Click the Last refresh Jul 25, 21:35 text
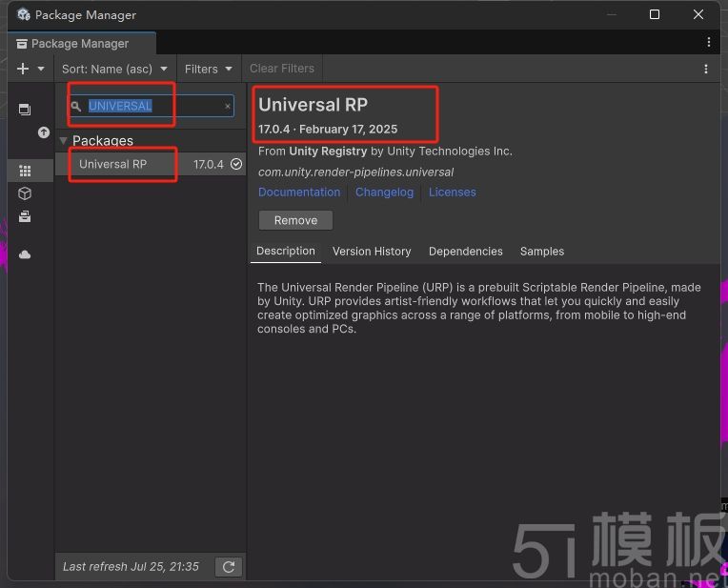Viewport: 728px width, 588px height. tap(131, 567)
